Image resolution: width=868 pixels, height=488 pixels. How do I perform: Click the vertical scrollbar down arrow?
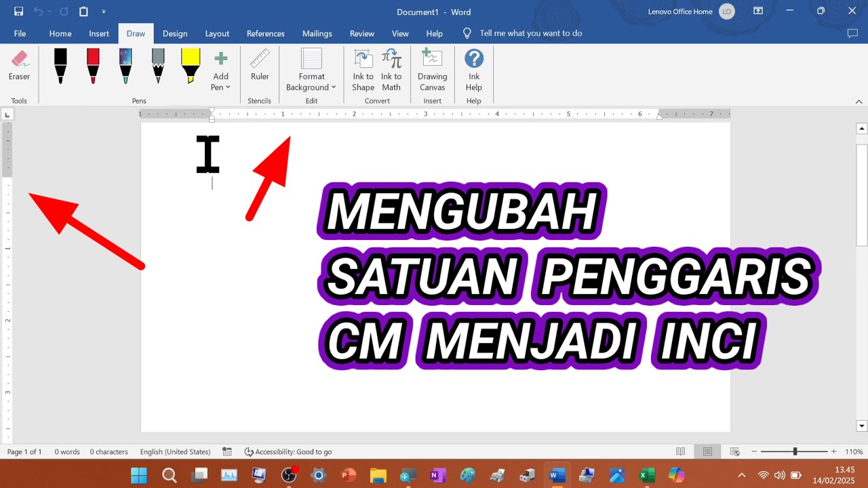(862, 426)
